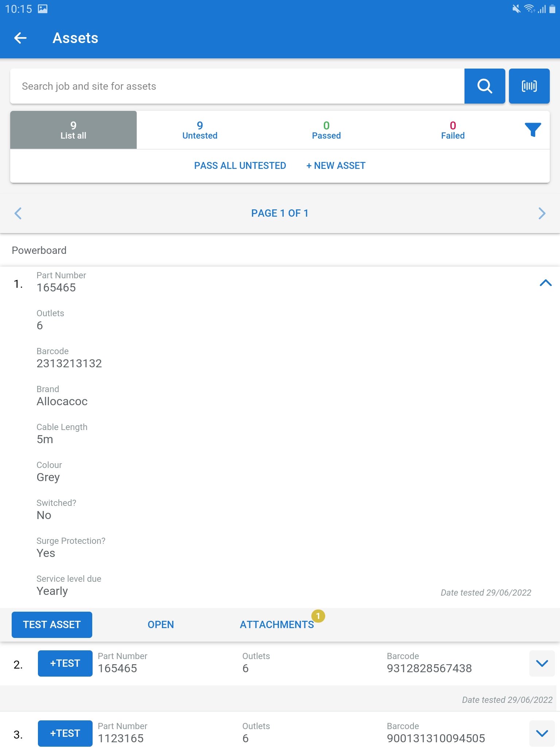Image resolution: width=560 pixels, height=747 pixels.
Task: Expand asset 3 with barcode 900131310094505
Action: tap(542, 734)
